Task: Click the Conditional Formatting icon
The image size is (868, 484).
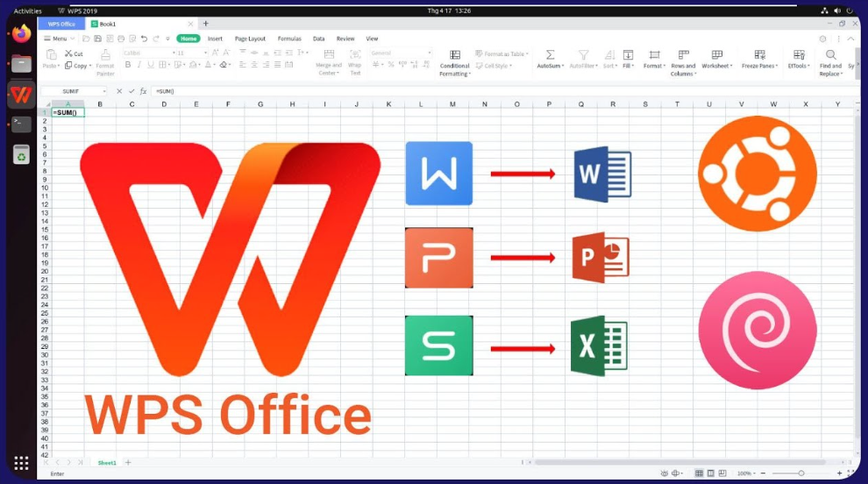Action: click(454, 54)
